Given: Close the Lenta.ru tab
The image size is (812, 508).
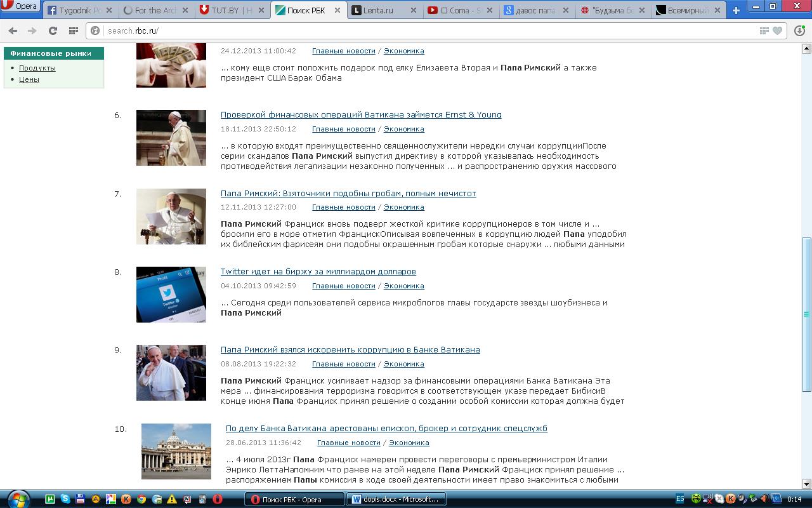Looking at the screenshot, I should (x=412, y=10).
